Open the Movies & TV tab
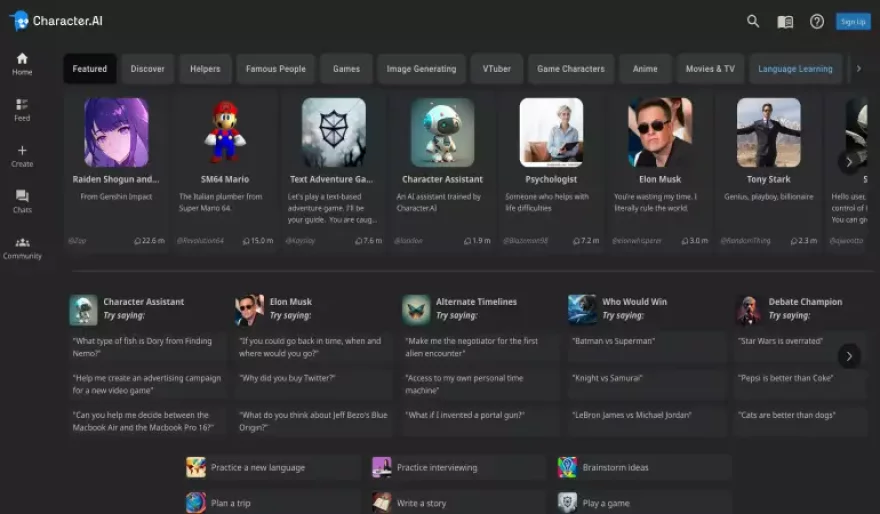 point(710,68)
